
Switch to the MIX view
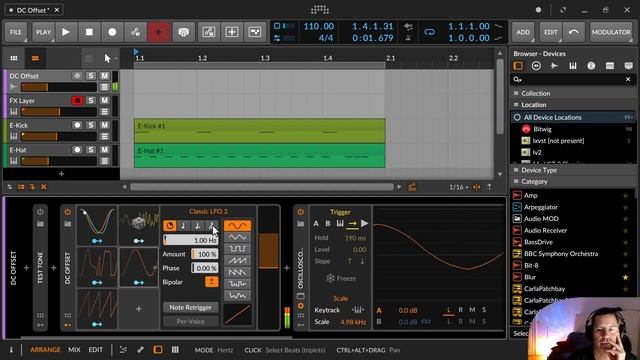tap(74, 350)
